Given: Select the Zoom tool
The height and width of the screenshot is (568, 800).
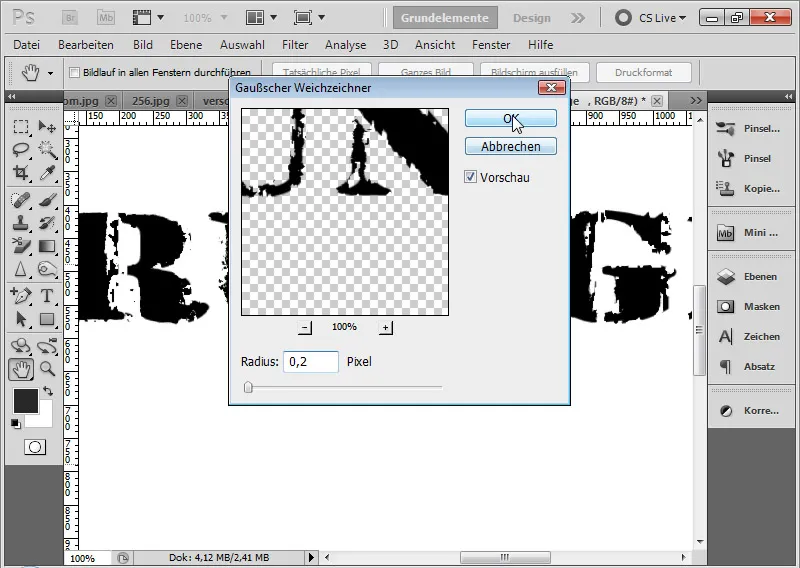Looking at the screenshot, I should pos(47,369).
